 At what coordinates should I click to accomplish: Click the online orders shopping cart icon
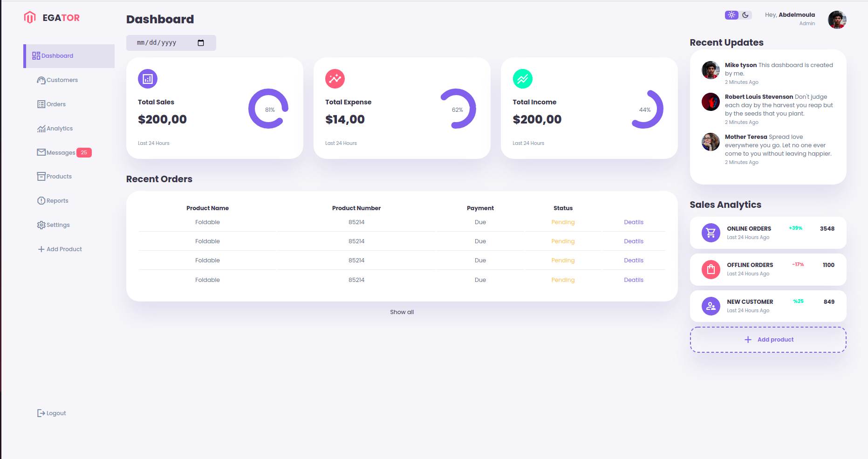(x=711, y=233)
